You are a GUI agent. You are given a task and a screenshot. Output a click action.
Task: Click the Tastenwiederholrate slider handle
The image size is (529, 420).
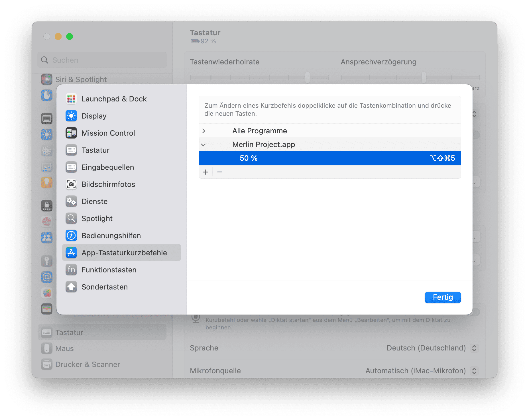(308, 78)
